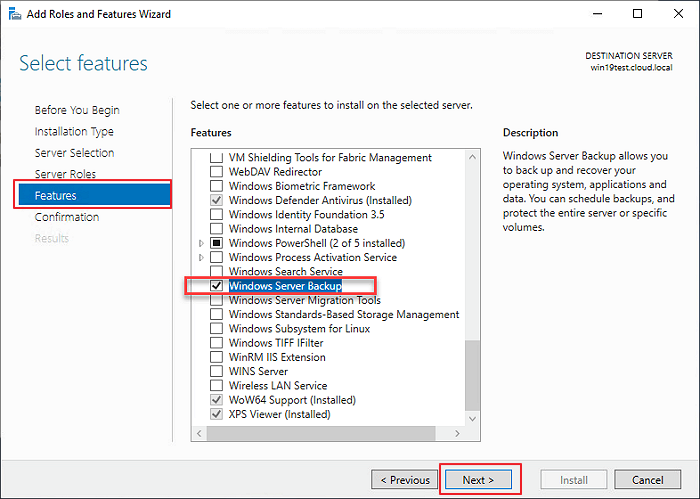Check the WebDAV Redirector checkbox

[216, 172]
